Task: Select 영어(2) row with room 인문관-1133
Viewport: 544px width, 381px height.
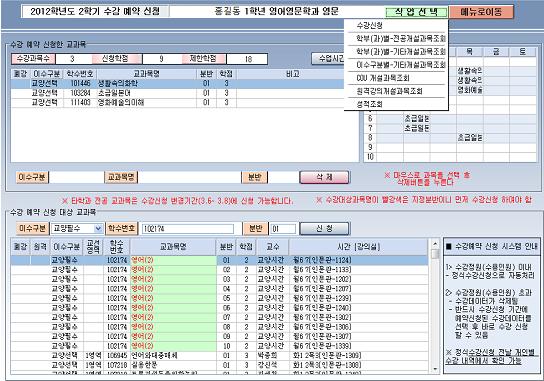Action: (x=220, y=270)
